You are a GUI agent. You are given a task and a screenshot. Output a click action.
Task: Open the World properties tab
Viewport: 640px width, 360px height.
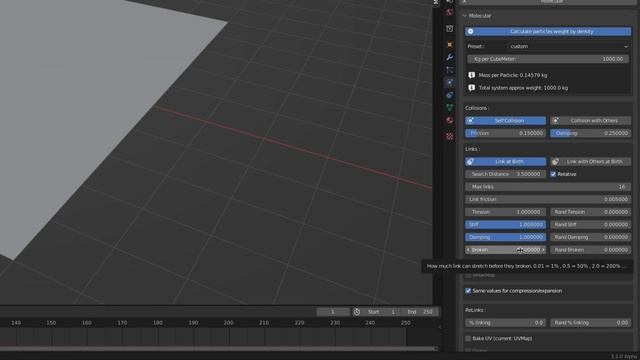point(449,12)
